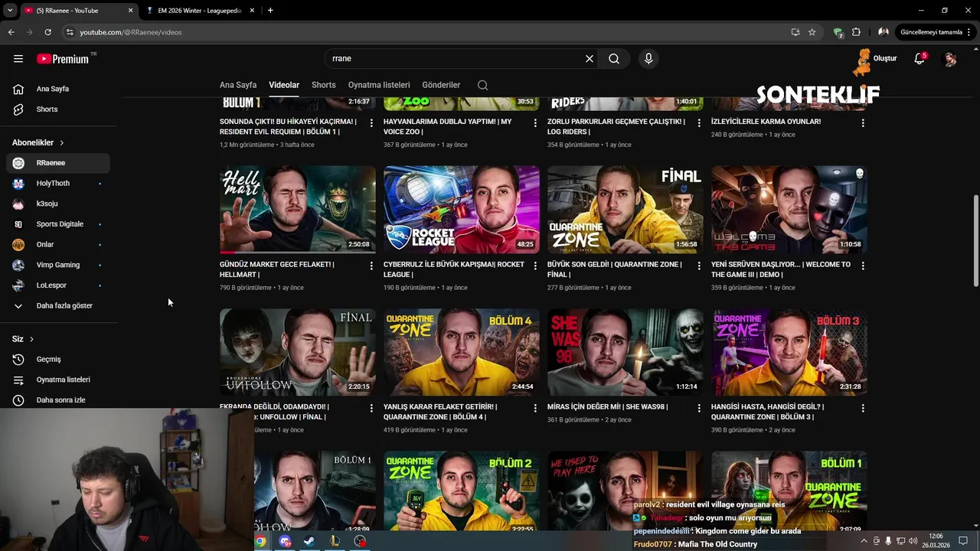
Task: Click the page vertical scrollbar
Action: point(975,241)
